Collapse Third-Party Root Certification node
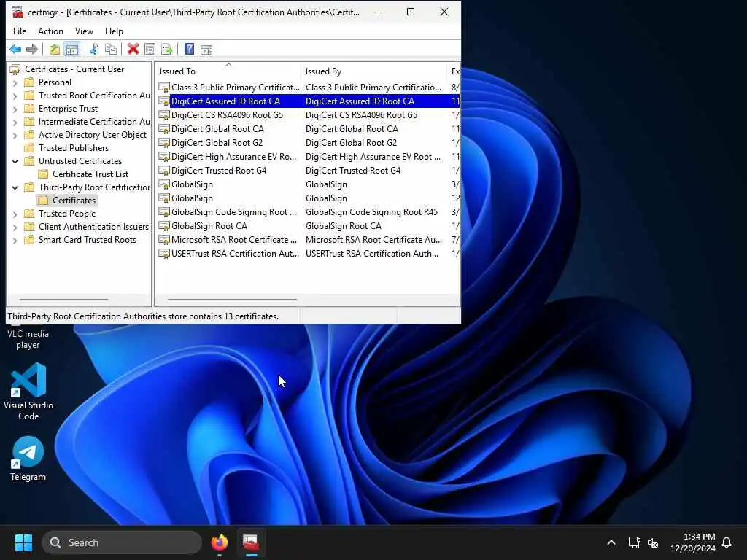Viewport: 747px width, 560px height. click(15, 187)
